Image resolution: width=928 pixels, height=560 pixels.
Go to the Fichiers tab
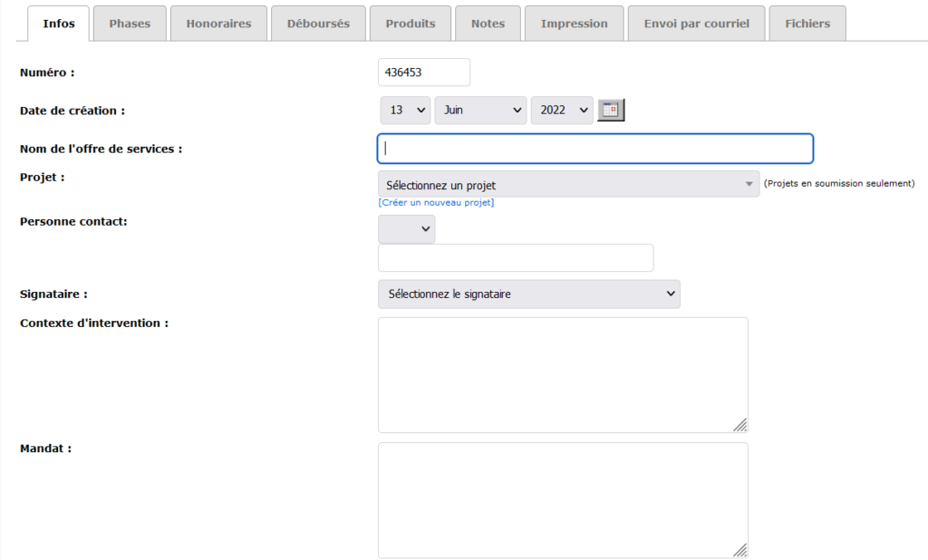click(x=807, y=24)
